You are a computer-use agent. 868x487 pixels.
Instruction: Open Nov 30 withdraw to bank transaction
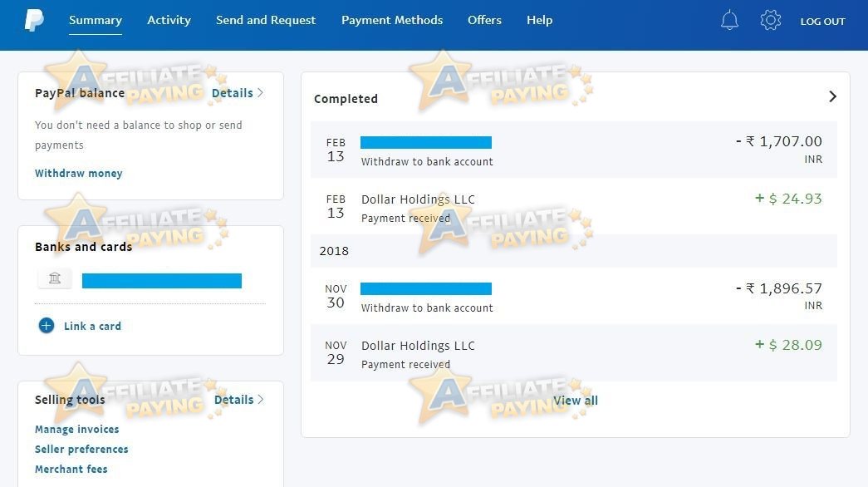click(x=573, y=296)
